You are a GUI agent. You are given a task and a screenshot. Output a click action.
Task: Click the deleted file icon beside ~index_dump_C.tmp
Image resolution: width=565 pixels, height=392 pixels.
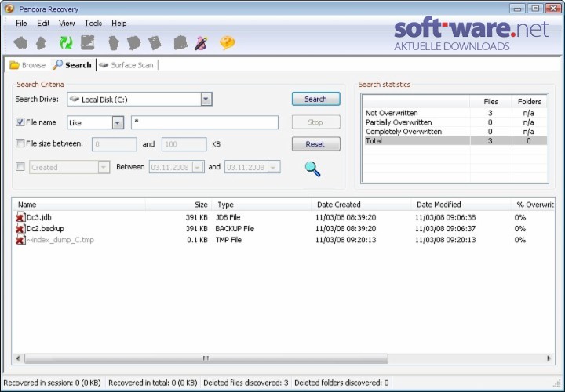(20, 239)
